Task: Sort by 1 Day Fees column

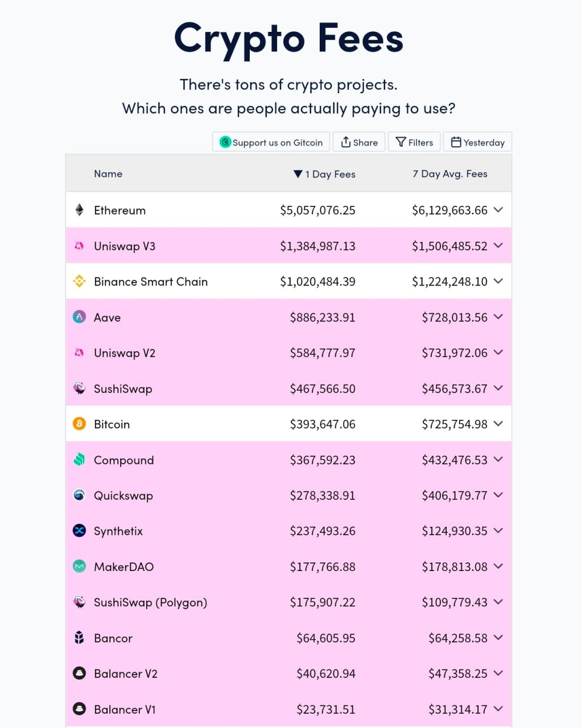Action: coord(325,174)
